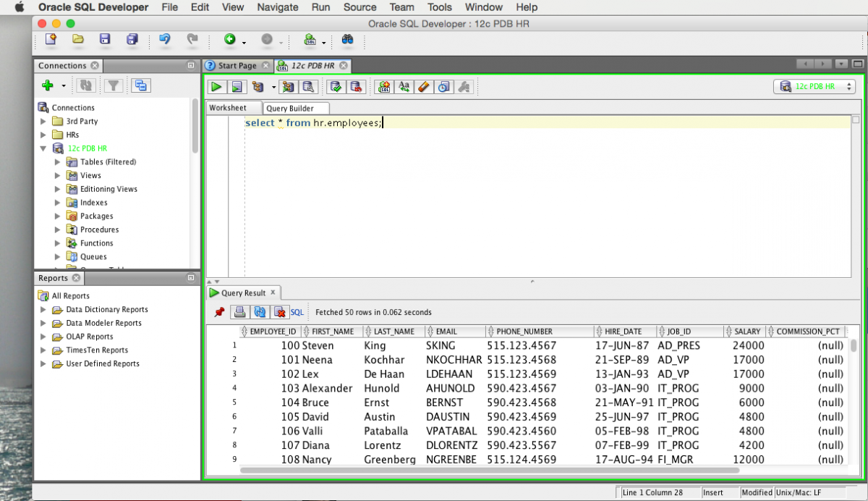
Task: Pin the query result with red pushpin
Action: click(x=219, y=312)
